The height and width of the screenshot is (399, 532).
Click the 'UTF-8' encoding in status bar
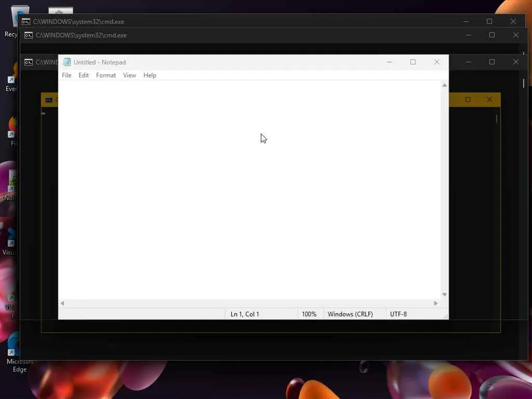pyautogui.click(x=398, y=314)
